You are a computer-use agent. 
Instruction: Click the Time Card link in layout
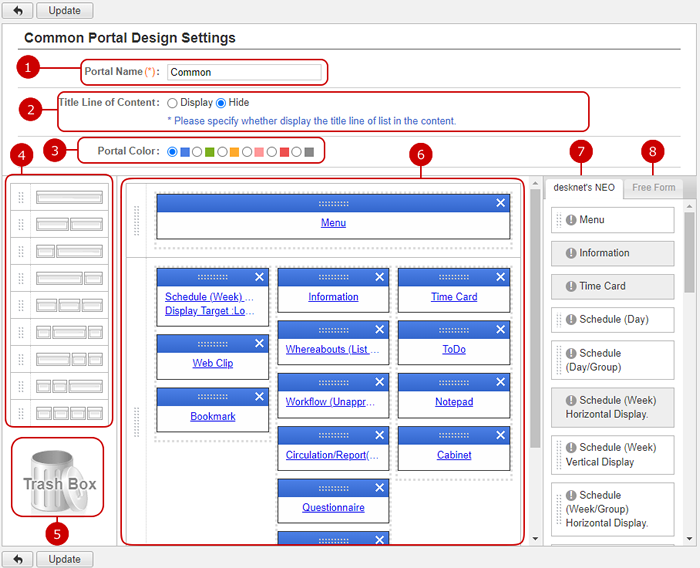[x=454, y=297]
